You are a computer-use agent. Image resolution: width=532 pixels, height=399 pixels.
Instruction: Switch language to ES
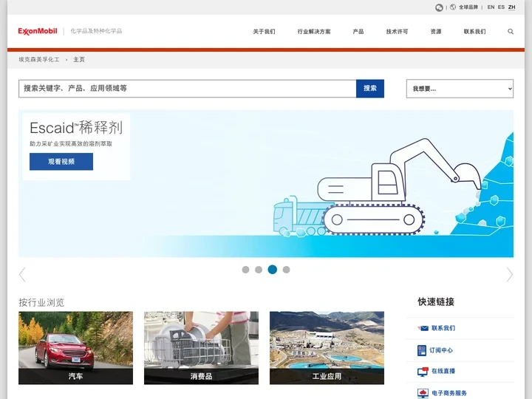point(501,7)
